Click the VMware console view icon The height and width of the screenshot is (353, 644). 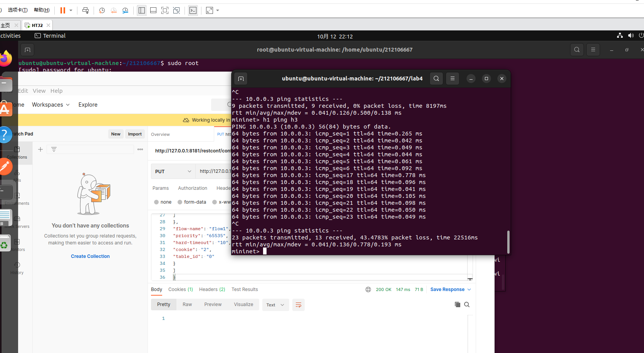(x=193, y=10)
